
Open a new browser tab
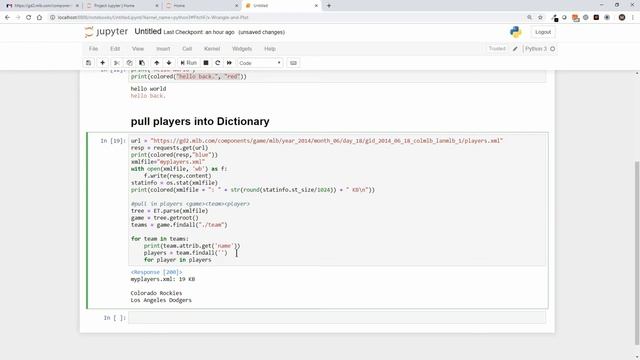pos(329,6)
